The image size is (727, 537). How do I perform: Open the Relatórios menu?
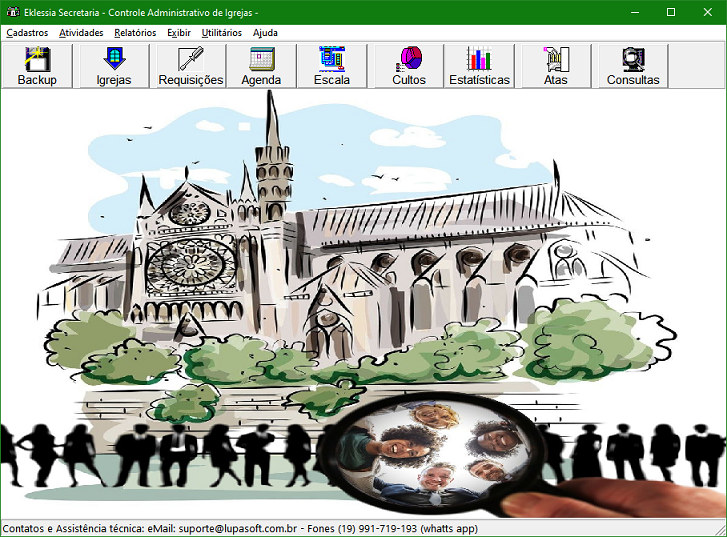(x=135, y=33)
